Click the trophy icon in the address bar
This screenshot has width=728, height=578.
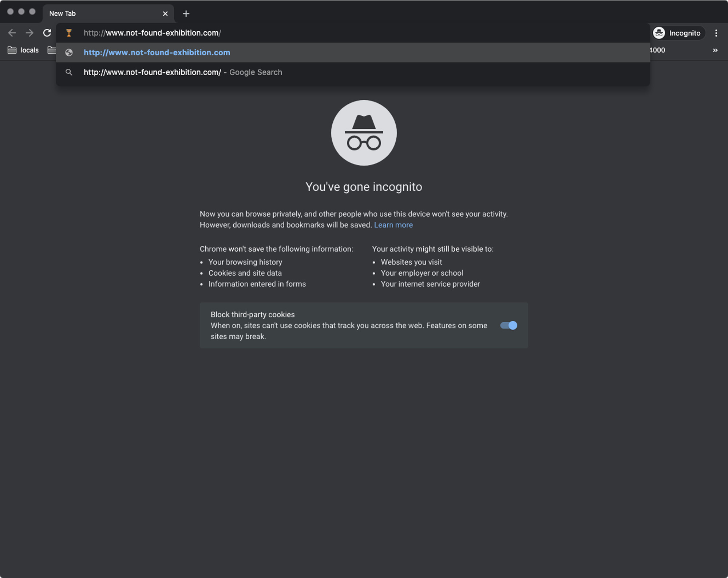(69, 33)
